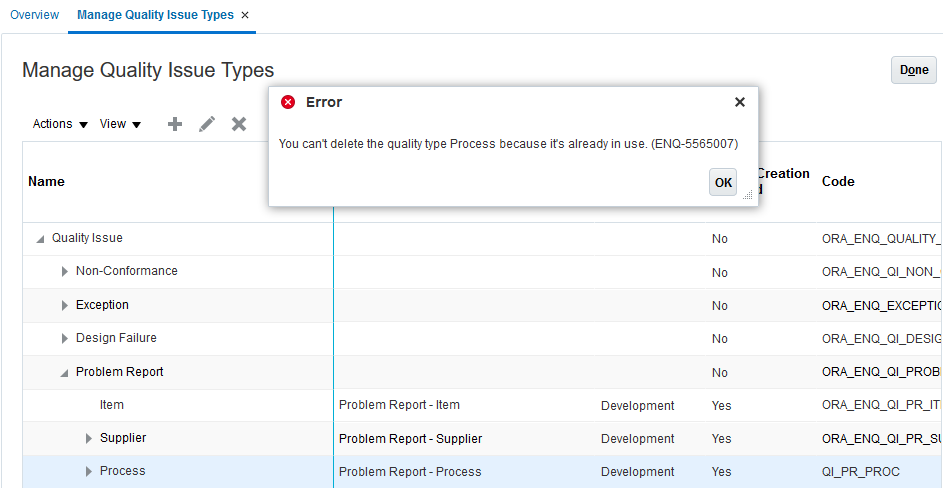
Task: Open the Actions dropdown menu
Action: (60, 124)
